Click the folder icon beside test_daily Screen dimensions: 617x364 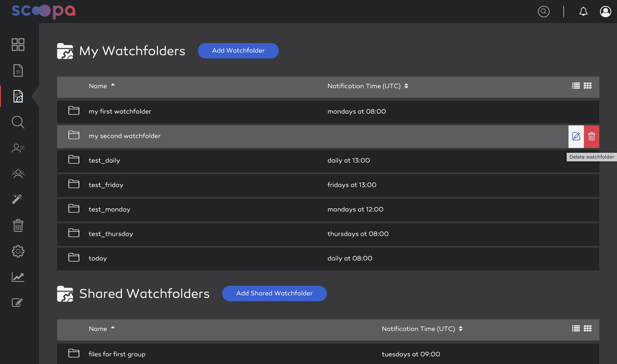point(74,159)
